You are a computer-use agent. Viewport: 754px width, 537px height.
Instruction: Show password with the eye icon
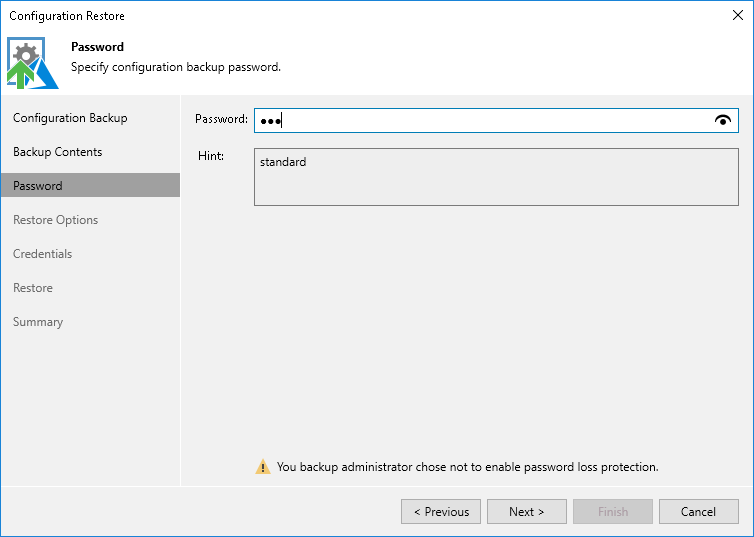point(723,120)
